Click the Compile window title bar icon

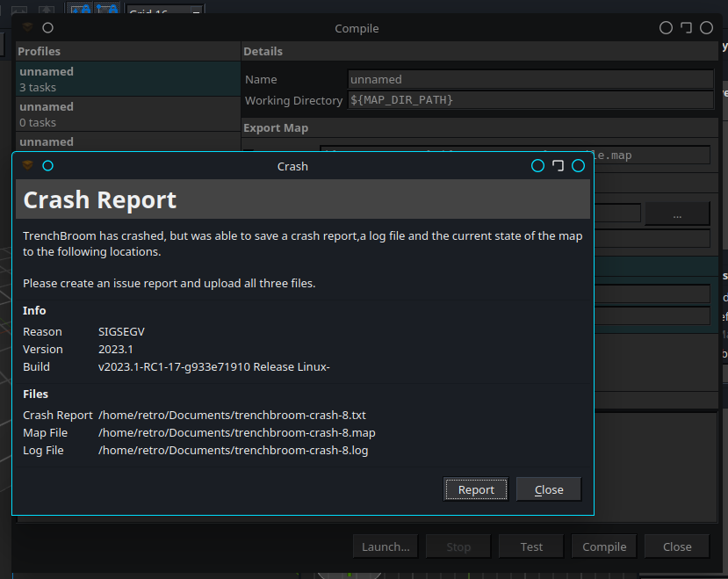26,27
